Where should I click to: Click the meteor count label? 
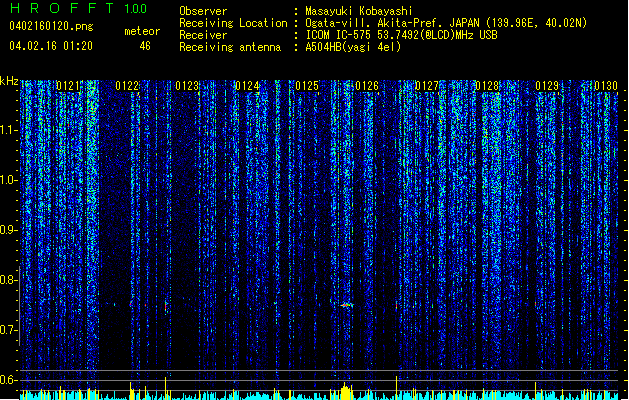click(x=142, y=31)
